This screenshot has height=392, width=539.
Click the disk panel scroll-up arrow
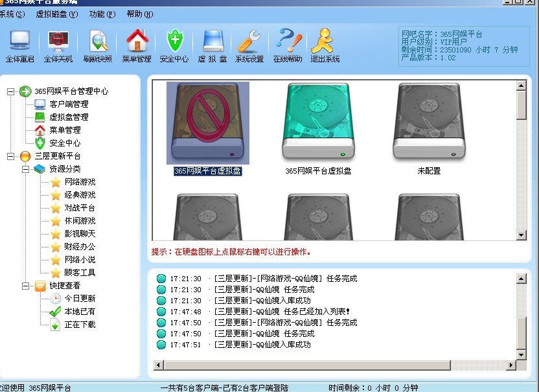point(522,86)
